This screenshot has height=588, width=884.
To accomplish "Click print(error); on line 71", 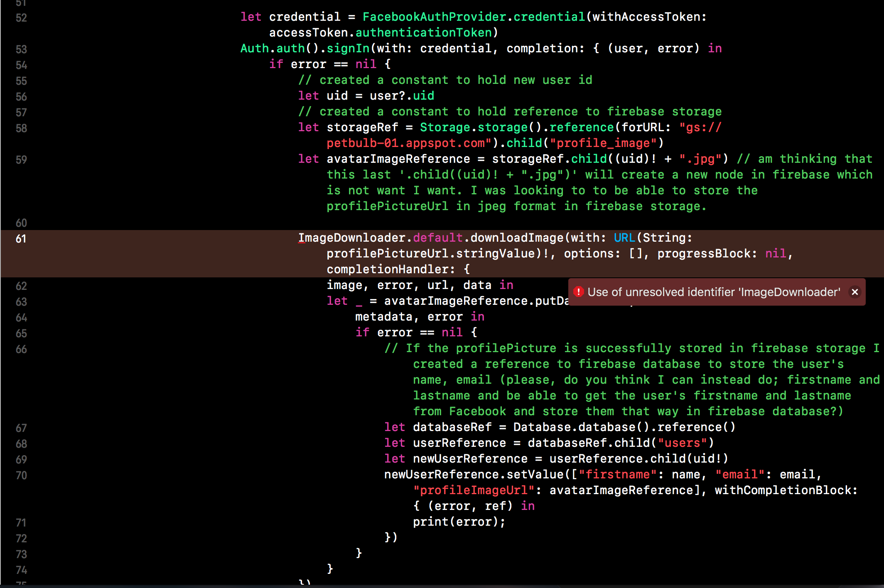I will [459, 522].
